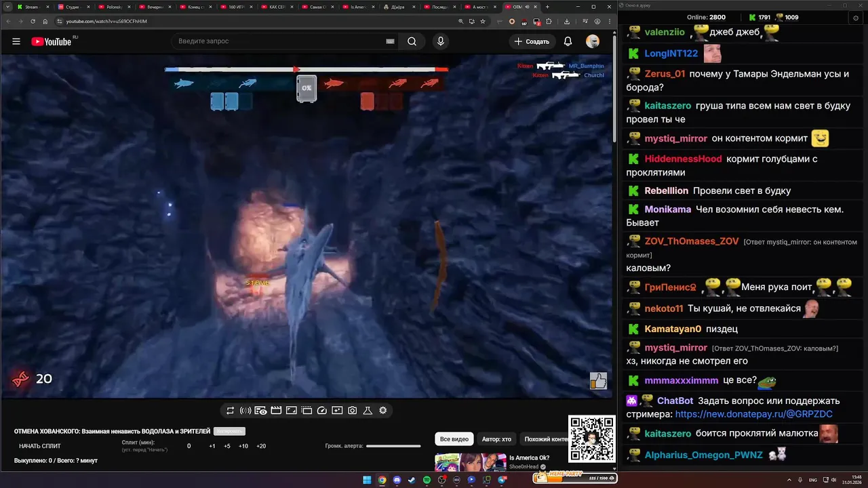Open Spotify from the taskbar
Image resolution: width=868 pixels, height=488 pixels.
pos(427,480)
